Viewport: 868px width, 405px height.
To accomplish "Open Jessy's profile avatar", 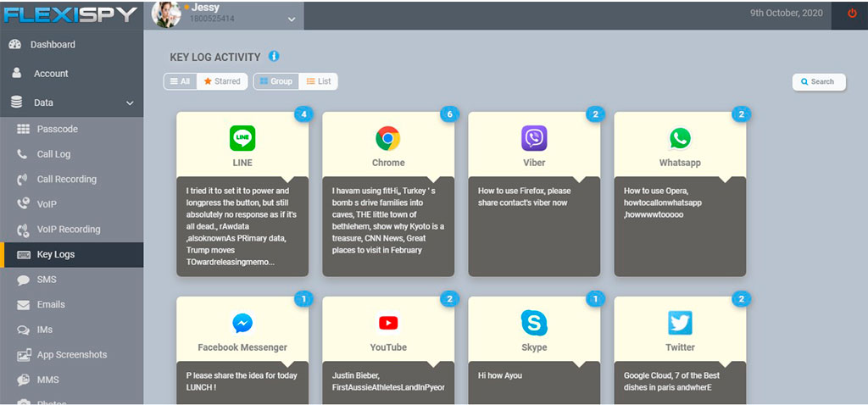I will tap(167, 14).
